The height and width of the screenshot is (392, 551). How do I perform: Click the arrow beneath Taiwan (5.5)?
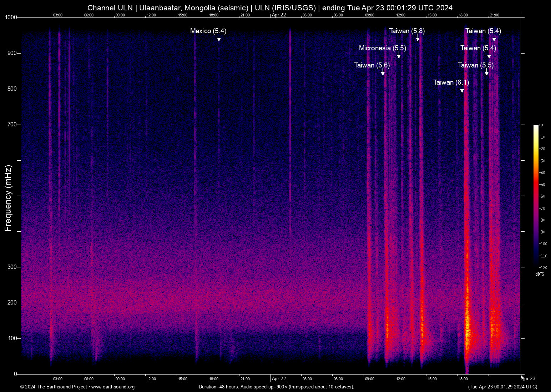tap(486, 73)
